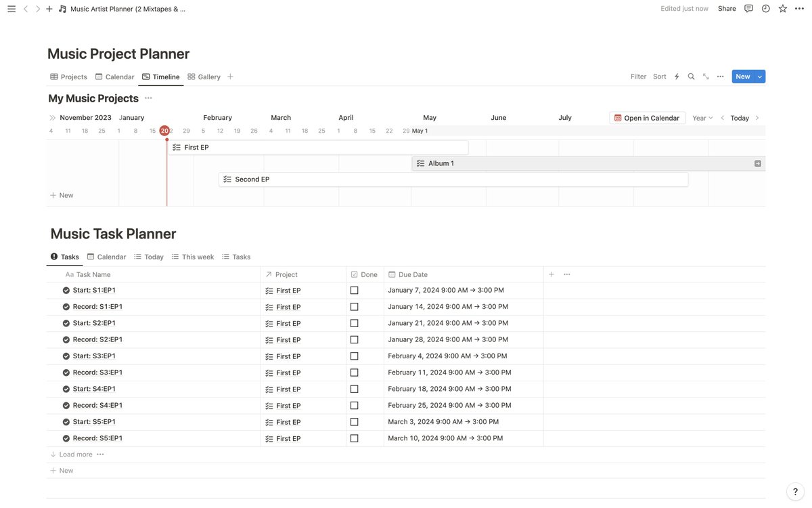Viewport: 812px width, 508px height.
Task: Open projects database options three dots
Action: (x=720, y=77)
